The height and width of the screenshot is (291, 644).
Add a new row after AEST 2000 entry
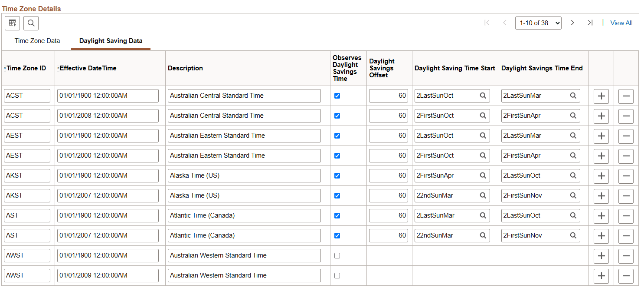pyautogui.click(x=601, y=156)
